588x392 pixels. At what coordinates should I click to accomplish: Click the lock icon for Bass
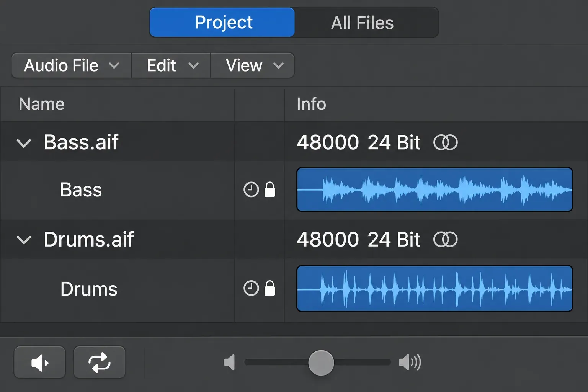click(270, 189)
